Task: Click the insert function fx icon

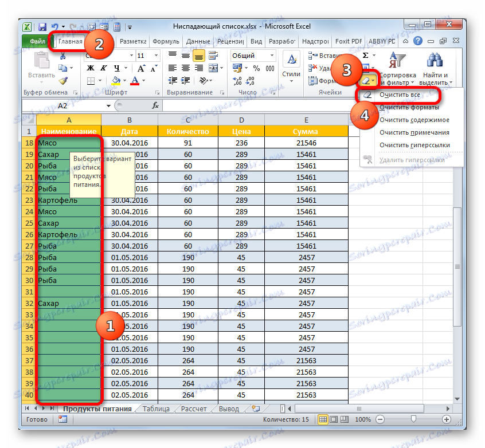Action: (x=155, y=106)
